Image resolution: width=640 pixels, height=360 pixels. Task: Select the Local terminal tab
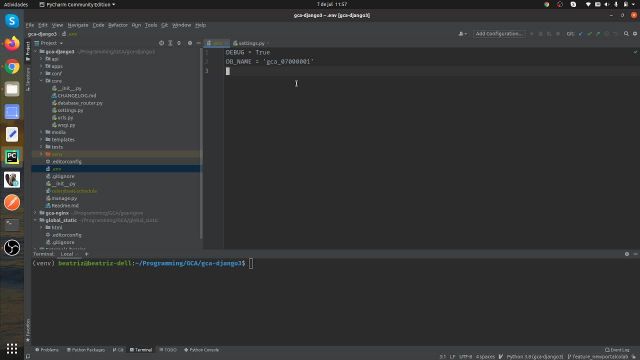[68, 254]
